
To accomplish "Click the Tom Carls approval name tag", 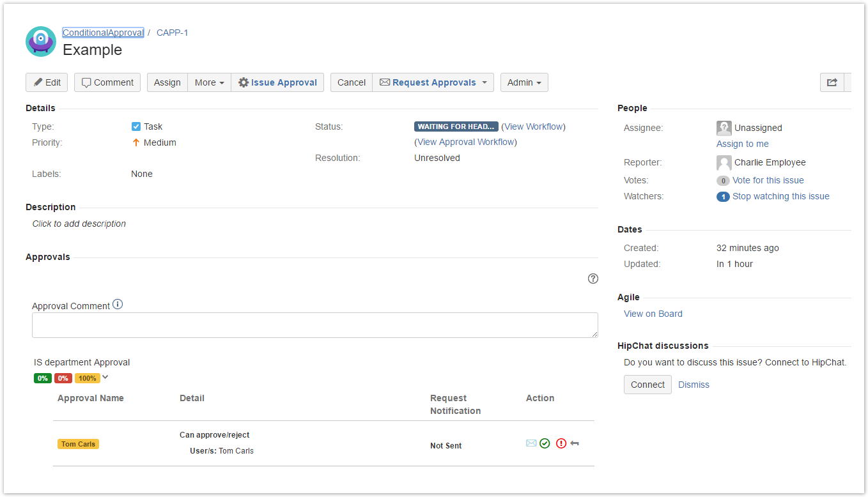I will coord(78,444).
